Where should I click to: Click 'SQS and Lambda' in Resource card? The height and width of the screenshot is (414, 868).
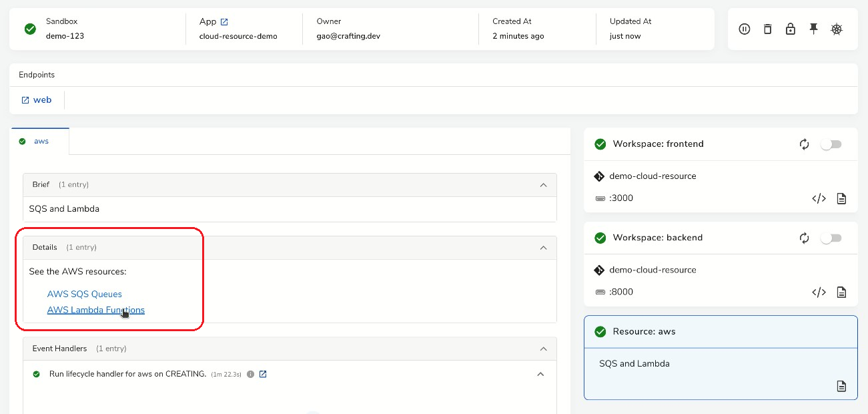coord(634,364)
